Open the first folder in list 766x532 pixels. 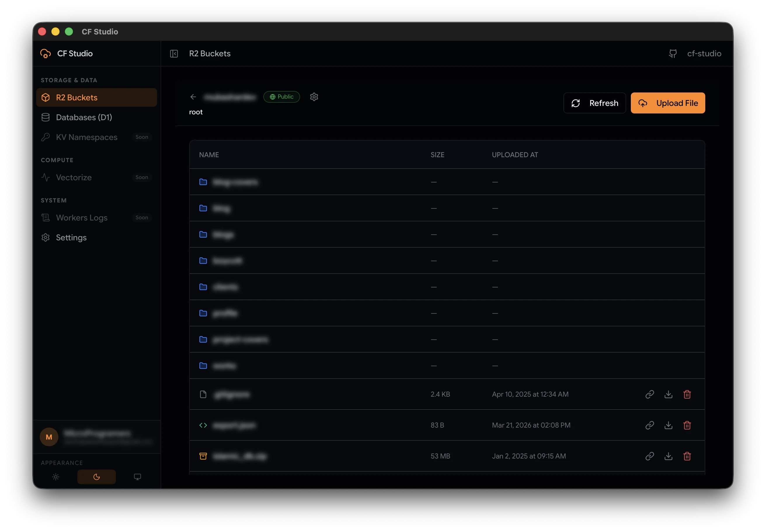[447, 182]
